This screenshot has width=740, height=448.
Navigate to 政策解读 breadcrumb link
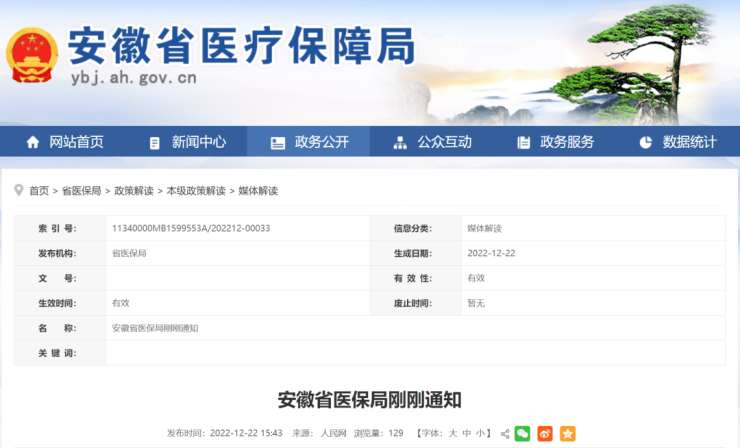coord(134,190)
